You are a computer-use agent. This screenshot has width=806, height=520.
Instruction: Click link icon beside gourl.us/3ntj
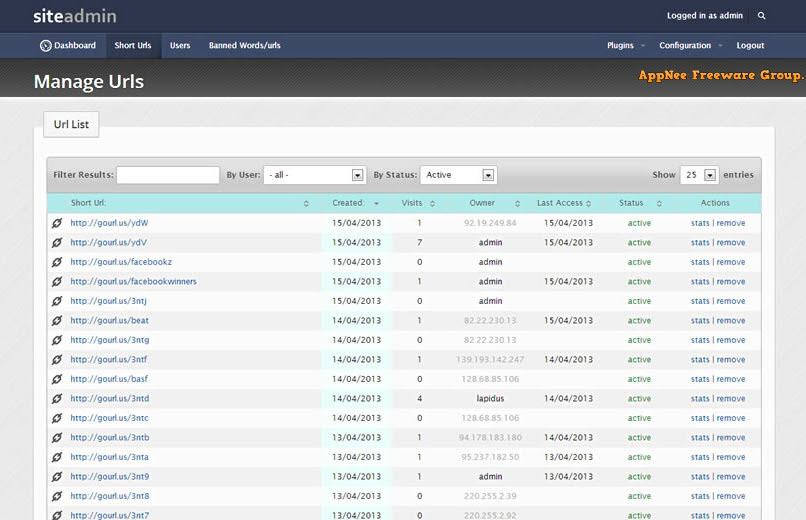[57, 301]
